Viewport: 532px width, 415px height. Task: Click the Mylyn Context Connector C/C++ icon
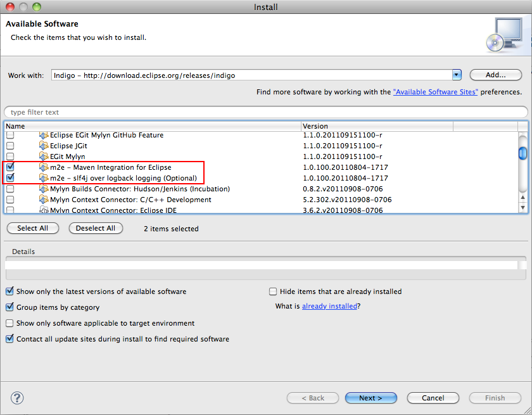[44, 200]
